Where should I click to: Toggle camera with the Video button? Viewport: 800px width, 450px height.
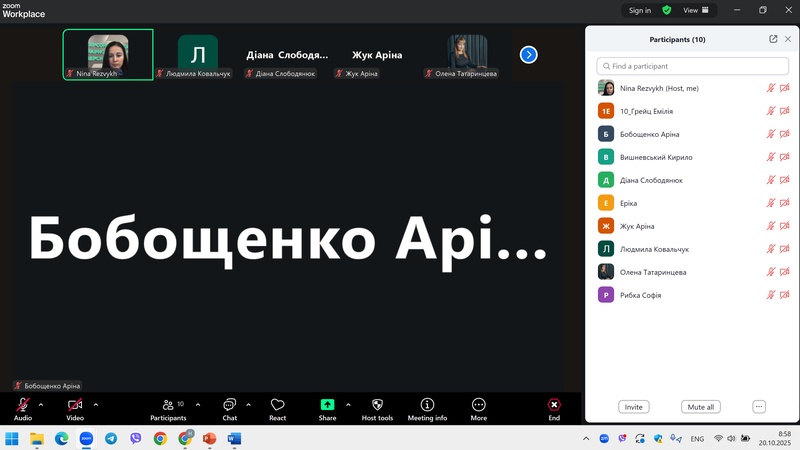pos(75,408)
